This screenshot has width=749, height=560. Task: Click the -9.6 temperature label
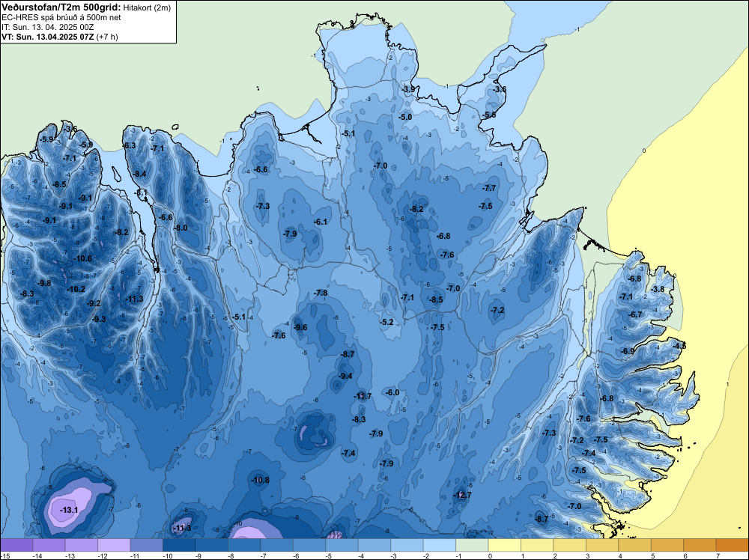coord(300,327)
